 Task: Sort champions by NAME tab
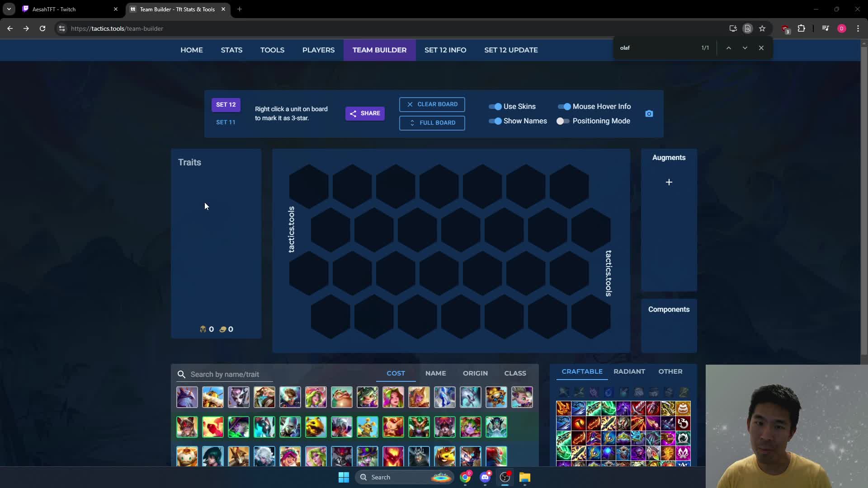click(x=436, y=373)
